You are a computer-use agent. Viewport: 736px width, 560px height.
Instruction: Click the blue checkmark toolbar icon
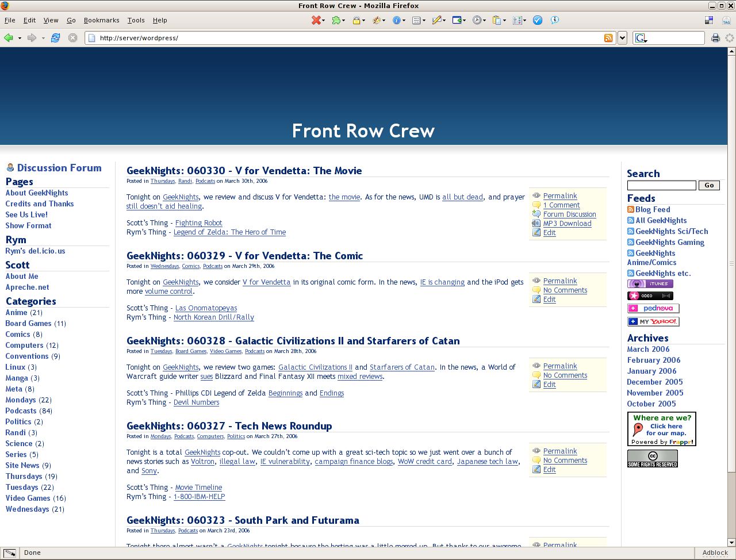click(x=538, y=20)
